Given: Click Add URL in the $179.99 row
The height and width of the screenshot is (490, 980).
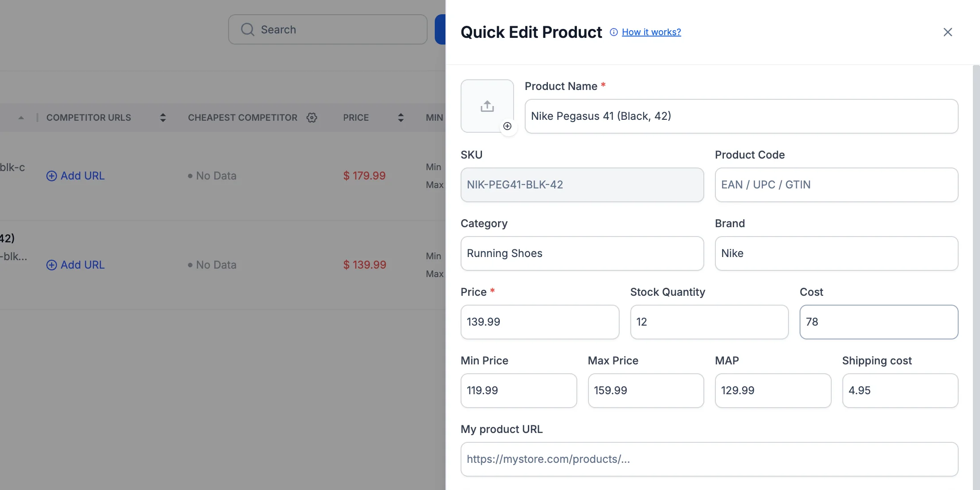Looking at the screenshot, I should point(75,176).
